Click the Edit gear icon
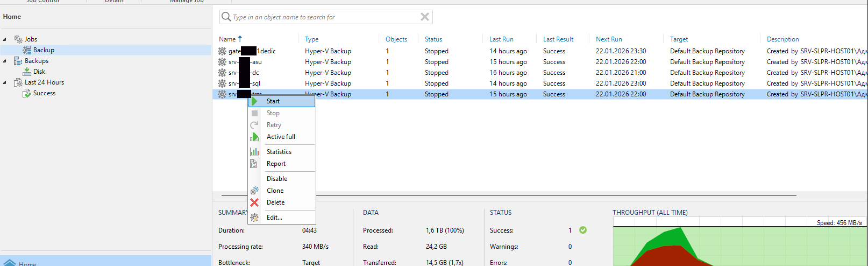The image size is (868, 266). click(x=254, y=218)
